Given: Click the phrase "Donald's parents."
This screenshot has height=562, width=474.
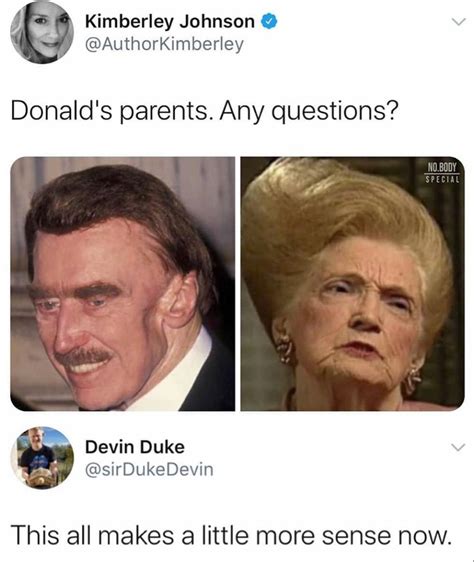Looking at the screenshot, I should pos(109,111).
